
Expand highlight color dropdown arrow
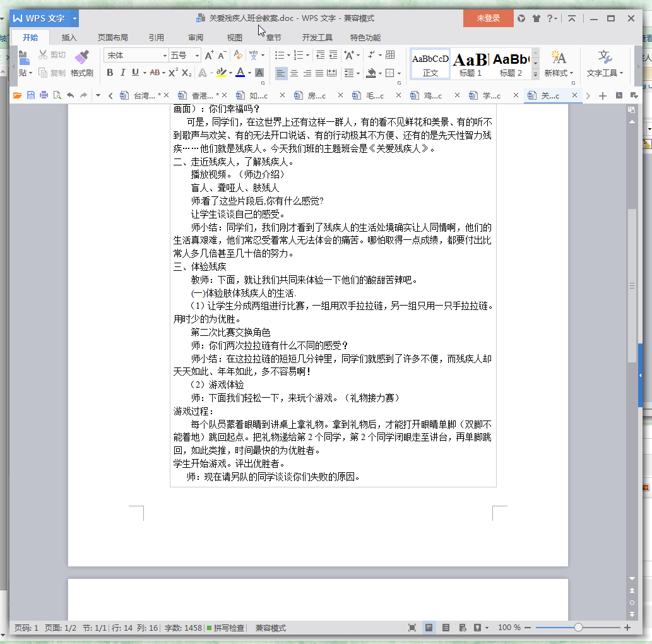pos(230,73)
